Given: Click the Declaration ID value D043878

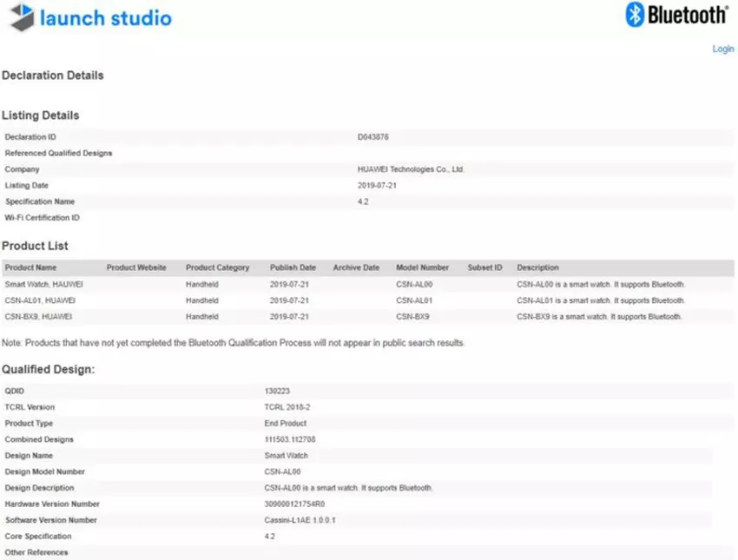Looking at the screenshot, I should (x=373, y=137).
